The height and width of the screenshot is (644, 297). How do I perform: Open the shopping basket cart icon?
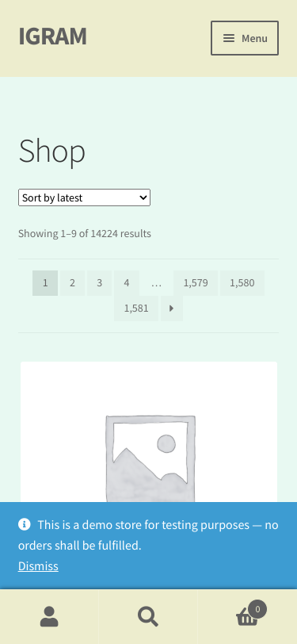tap(247, 617)
